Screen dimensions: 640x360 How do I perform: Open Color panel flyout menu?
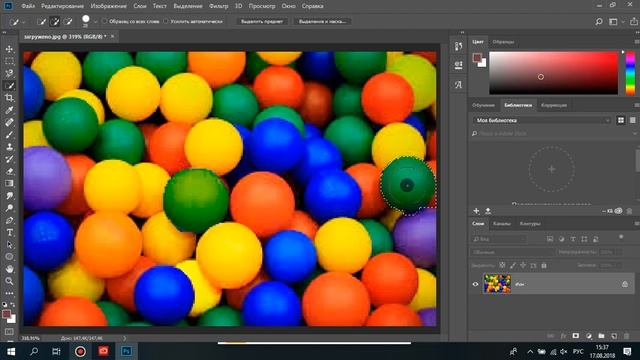tap(637, 42)
